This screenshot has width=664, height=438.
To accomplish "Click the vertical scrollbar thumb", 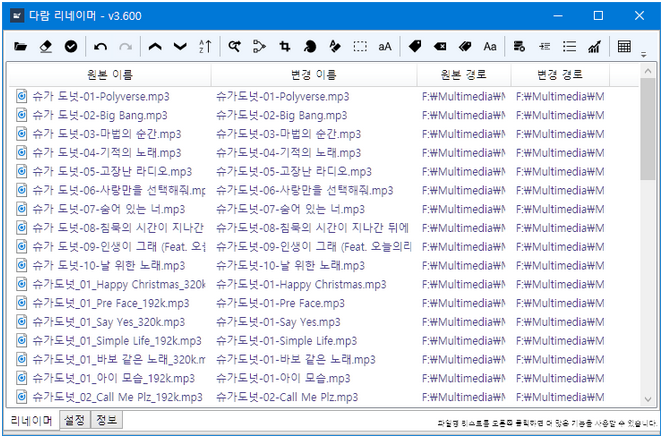I will [648, 129].
